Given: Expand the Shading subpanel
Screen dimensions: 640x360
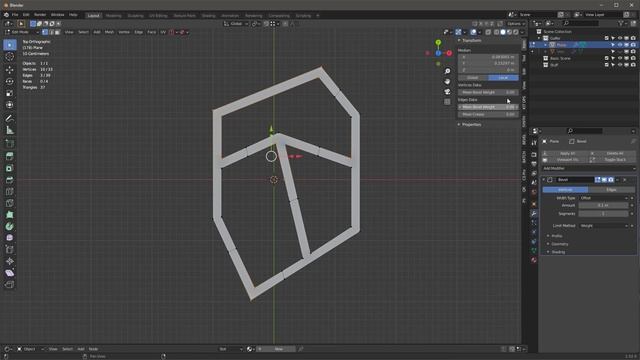Looking at the screenshot, I should click(x=558, y=252).
